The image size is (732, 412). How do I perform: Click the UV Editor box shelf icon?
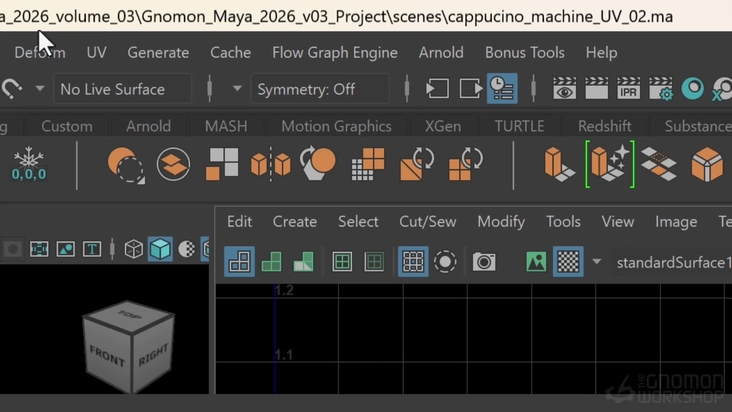pos(560,164)
